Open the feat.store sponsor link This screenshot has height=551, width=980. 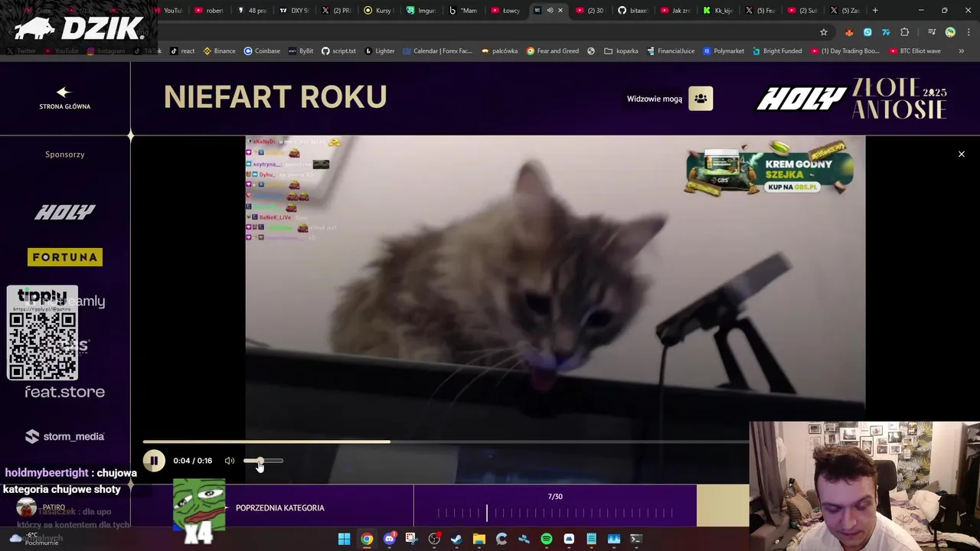[x=64, y=392]
